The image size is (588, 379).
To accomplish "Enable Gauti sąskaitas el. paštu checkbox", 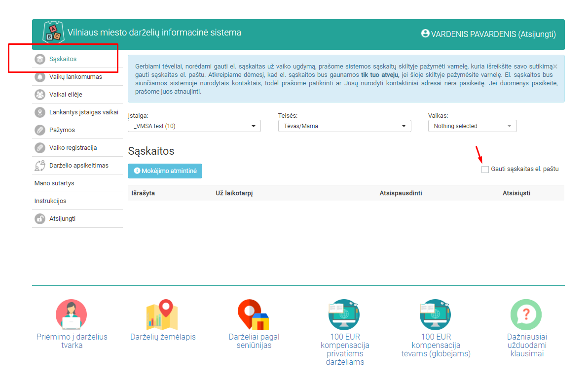I will [x=485, y=170].
